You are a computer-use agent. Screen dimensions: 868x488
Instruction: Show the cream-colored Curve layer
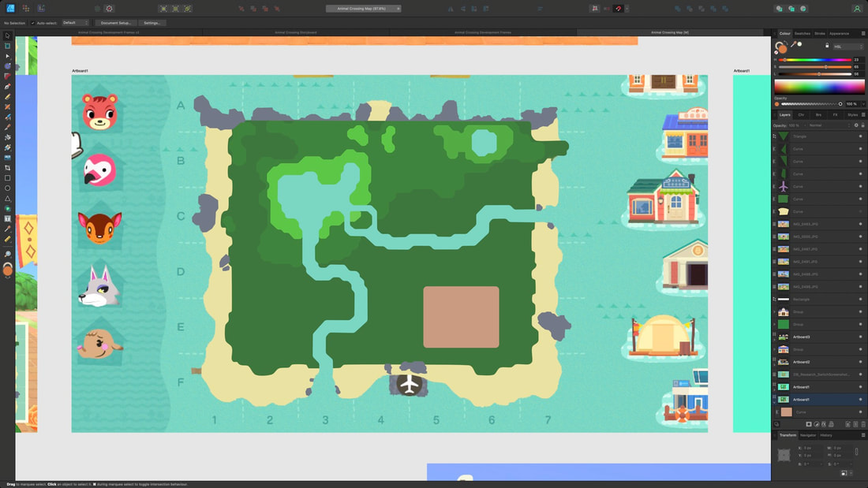pyautogui.click(x=860, y=211)
